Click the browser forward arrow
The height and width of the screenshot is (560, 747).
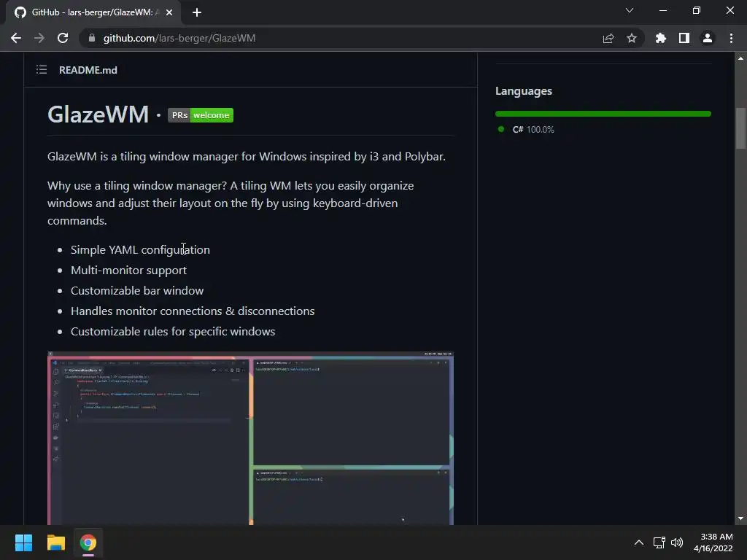tap(39, 38)
